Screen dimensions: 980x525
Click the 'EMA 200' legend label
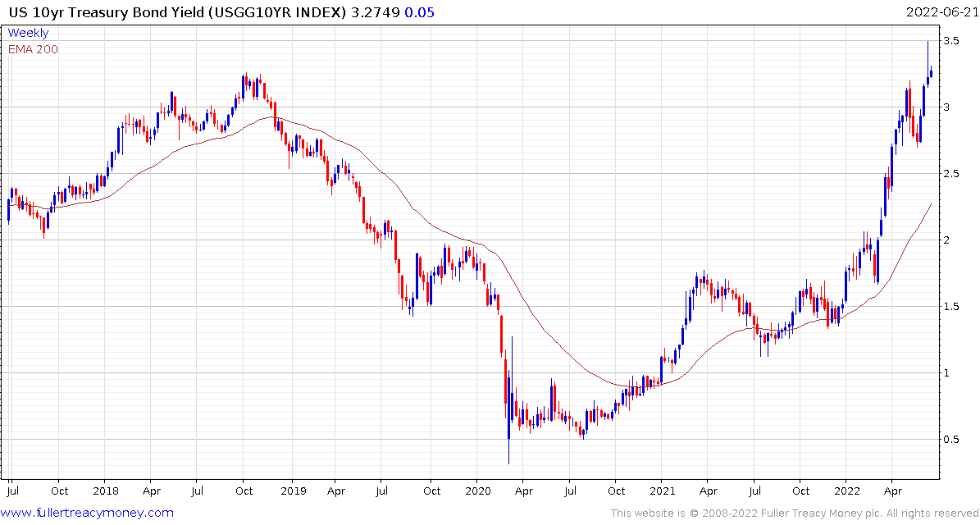(33, 49)
